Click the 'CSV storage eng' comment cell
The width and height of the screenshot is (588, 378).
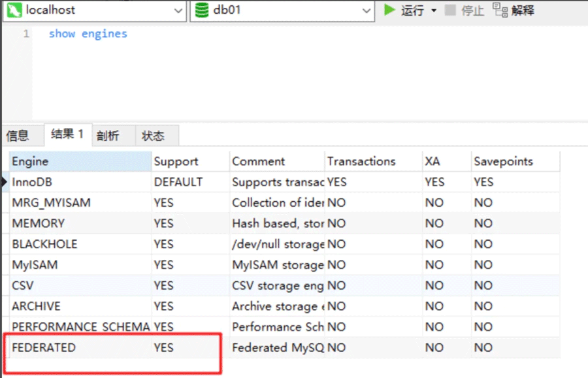pos(277,285)
